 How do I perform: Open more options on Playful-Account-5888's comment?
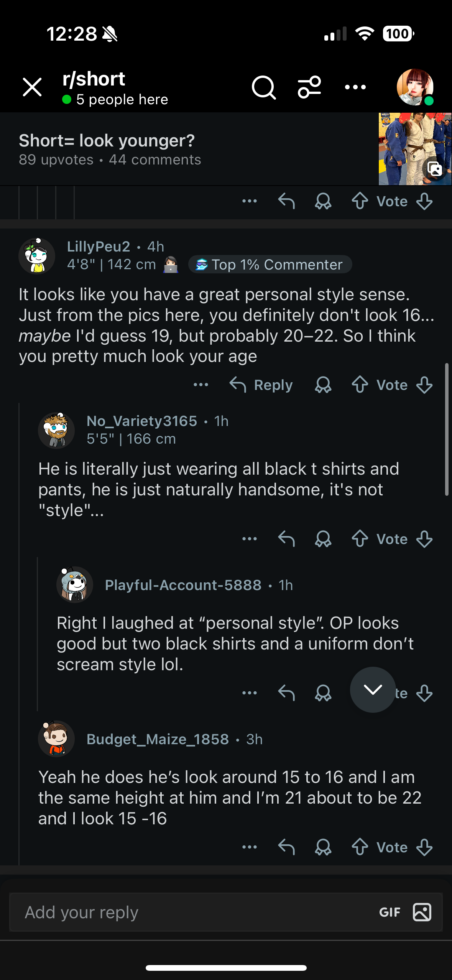point(250,693)
